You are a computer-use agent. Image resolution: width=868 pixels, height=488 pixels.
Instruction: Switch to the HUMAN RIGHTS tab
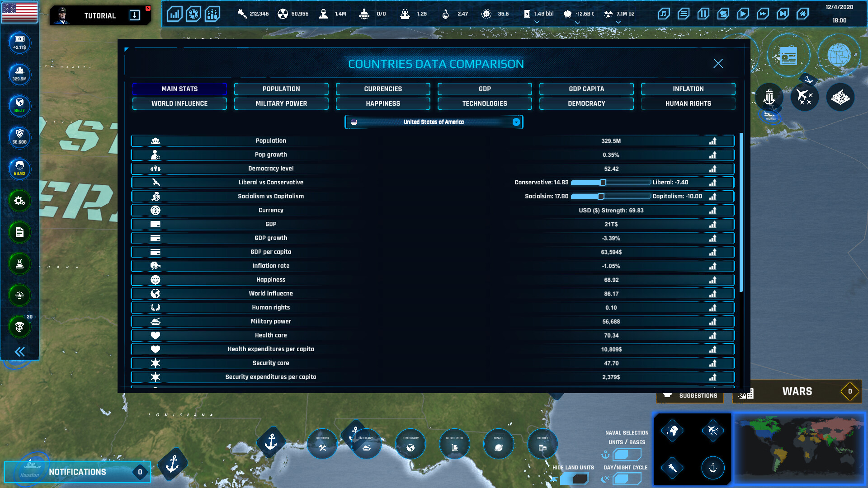pyautogui.click(x=688, y=103)
